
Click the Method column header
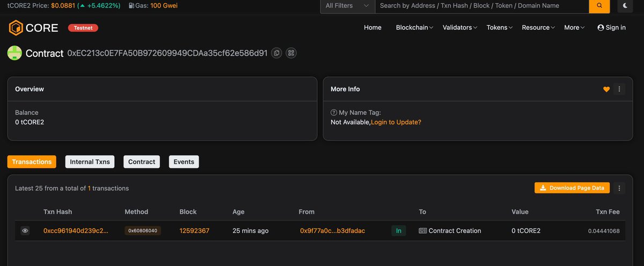point(136,212)
